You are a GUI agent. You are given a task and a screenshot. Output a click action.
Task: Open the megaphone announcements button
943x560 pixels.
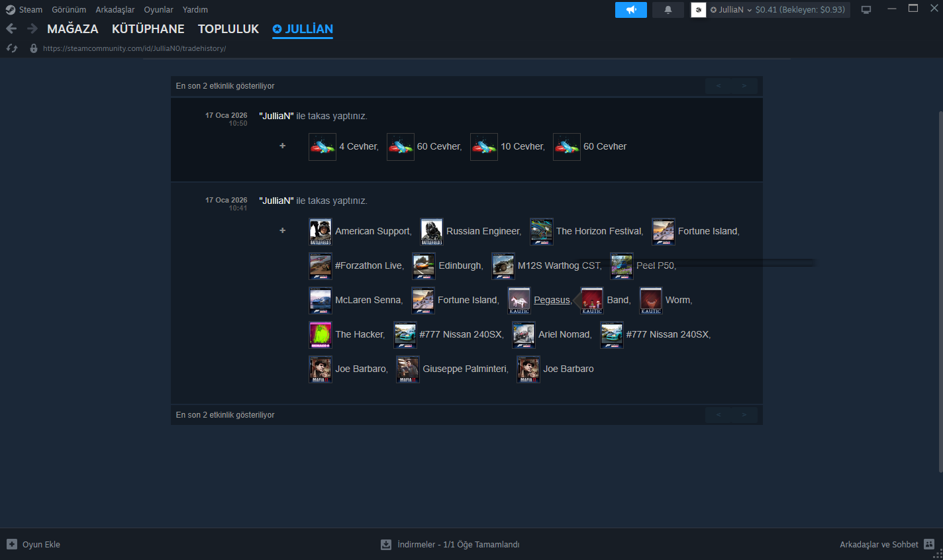pyautogui.click(x=631, y=10)
